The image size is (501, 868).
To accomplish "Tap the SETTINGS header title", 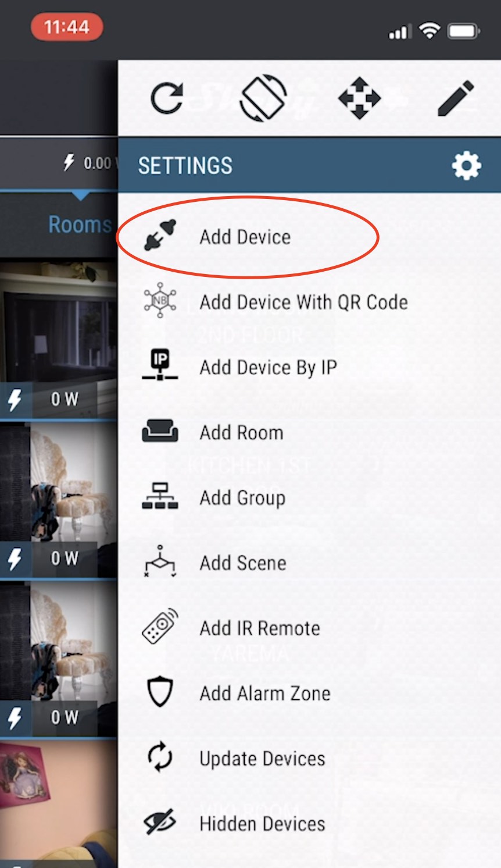I will click(x=185, y=166).
